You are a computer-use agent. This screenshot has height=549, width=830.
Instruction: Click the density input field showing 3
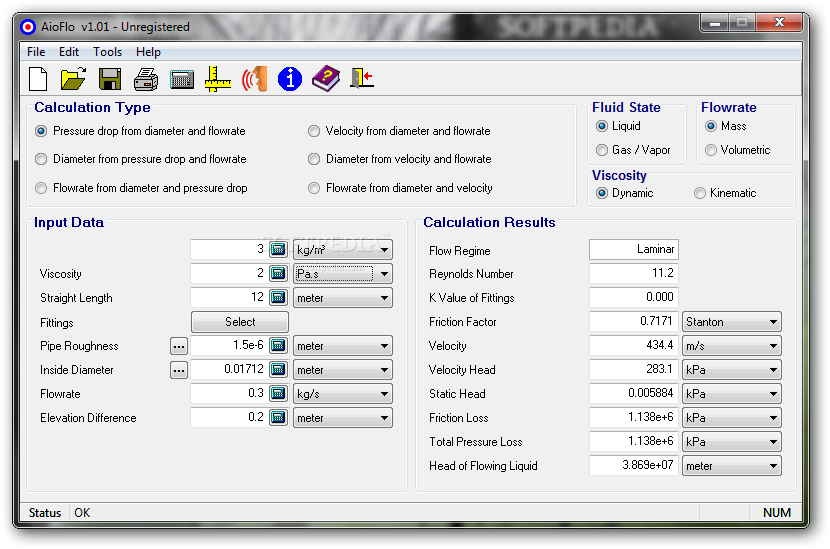click(229, 249)
